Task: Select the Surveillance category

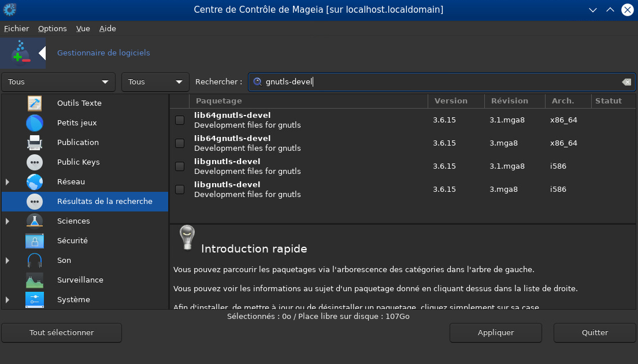Action: pos(80,280)
